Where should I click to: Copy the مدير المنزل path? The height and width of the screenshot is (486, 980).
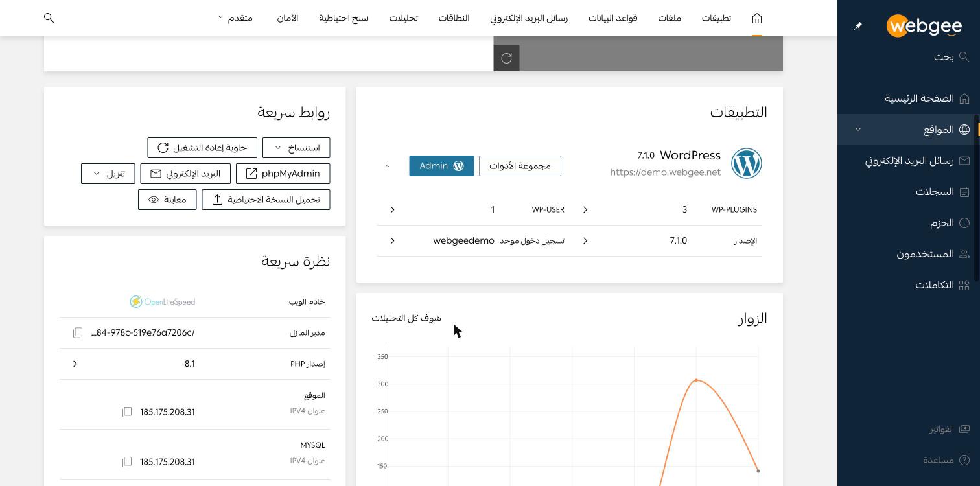78,332
